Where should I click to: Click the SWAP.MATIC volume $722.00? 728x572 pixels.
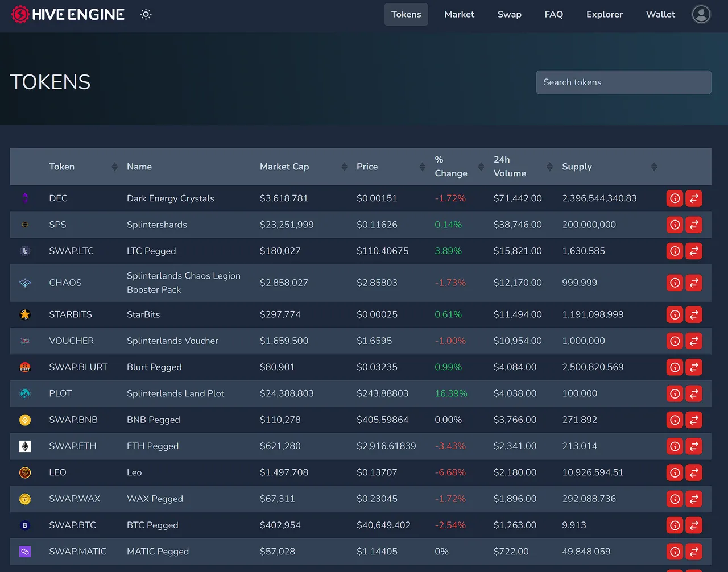tap(511, 552)
